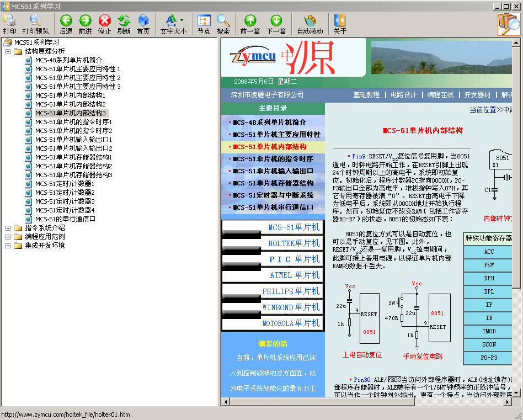The height and width of the screenshot is (420, 523).
Task: Click the 打印 (Print) toolbar icon
Action: pos(10,24)
